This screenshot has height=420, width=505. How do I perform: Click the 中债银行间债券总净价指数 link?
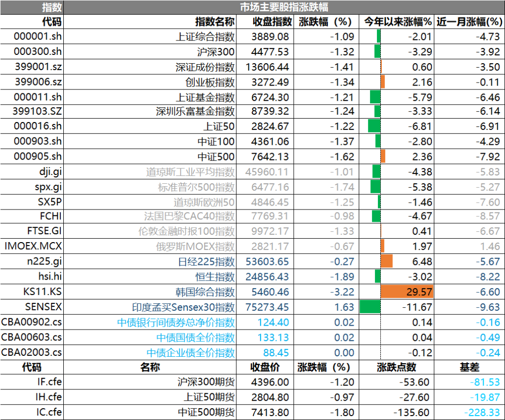pyautogui.click(x=176, y=322)
